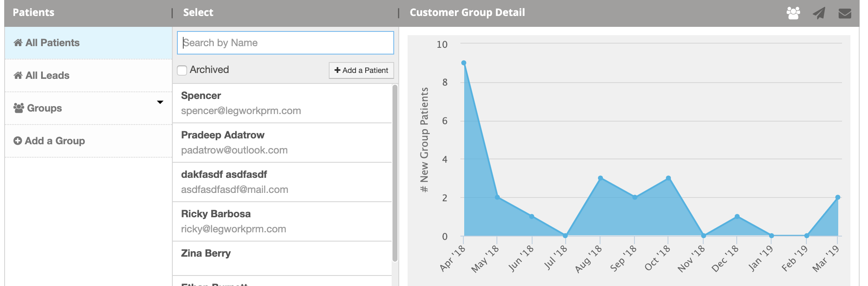Click the Apr '18 data point on chart
This screenshot has height=286, width=868.
[464, 63]
